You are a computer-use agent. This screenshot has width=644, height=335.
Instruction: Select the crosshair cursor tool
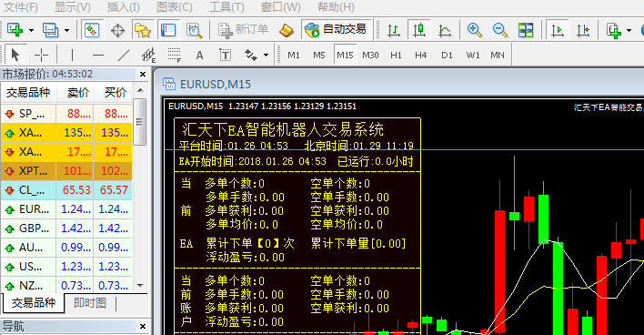[x=41, y=55]
